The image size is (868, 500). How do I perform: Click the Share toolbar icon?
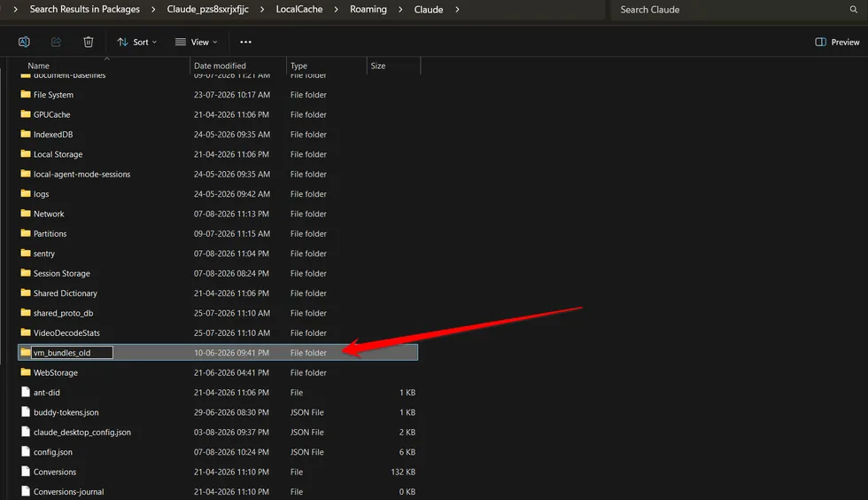(x=56, y=42)
